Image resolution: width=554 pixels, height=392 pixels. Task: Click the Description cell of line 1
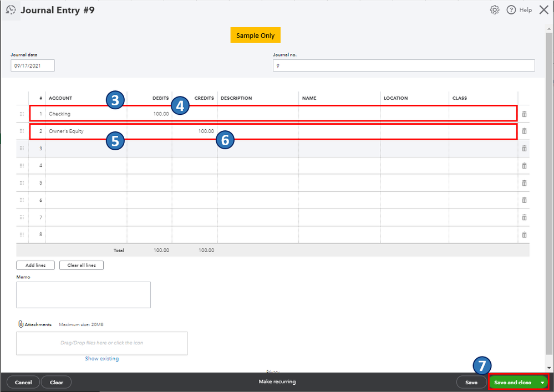(258, 114)
